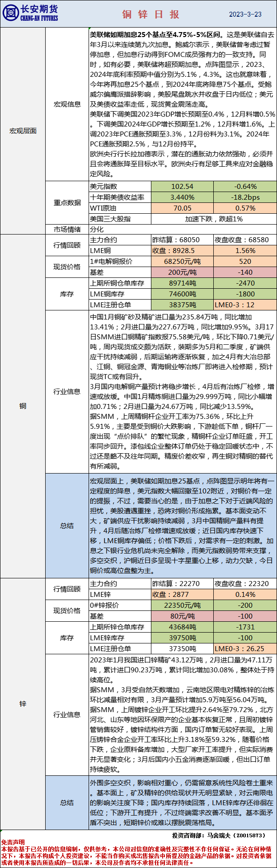Click the 加速下跌，跌超1% cell

(x=214, y=219)
